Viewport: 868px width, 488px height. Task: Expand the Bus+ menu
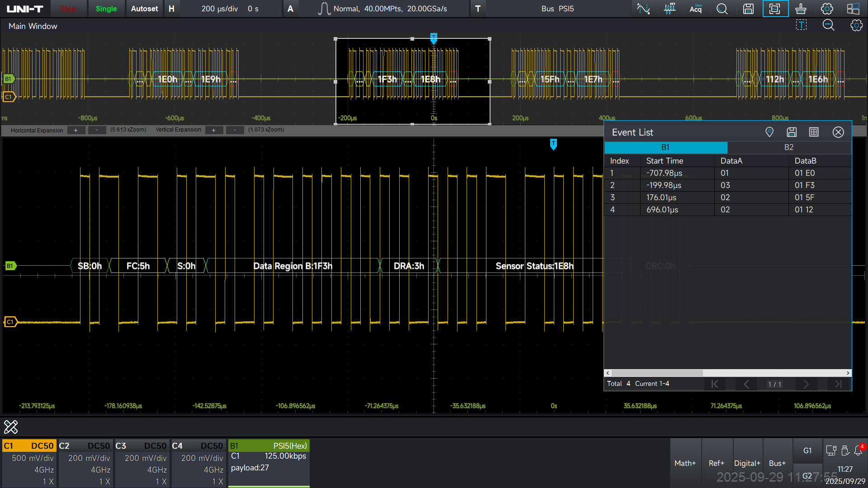click(x=777, y=463)
